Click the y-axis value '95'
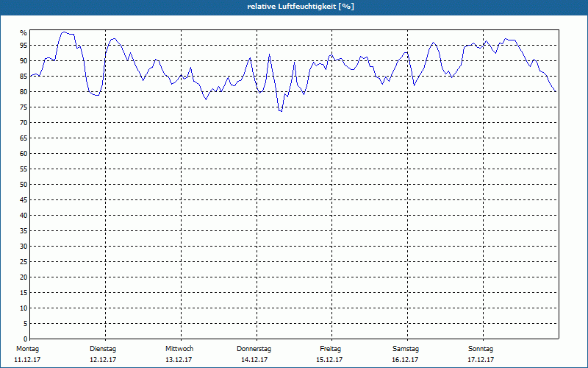Image resolution: width=588 pixels, height=368 pixels. [x=24, y=46]
